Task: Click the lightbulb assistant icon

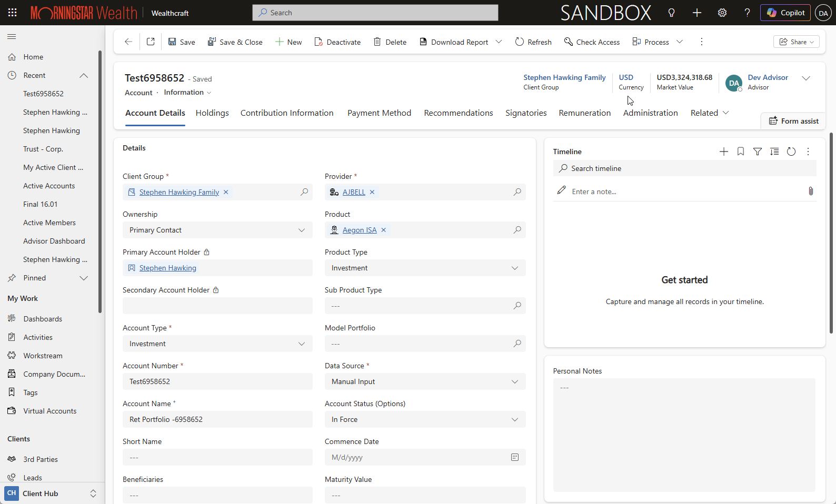Action: tap(671, 13)
